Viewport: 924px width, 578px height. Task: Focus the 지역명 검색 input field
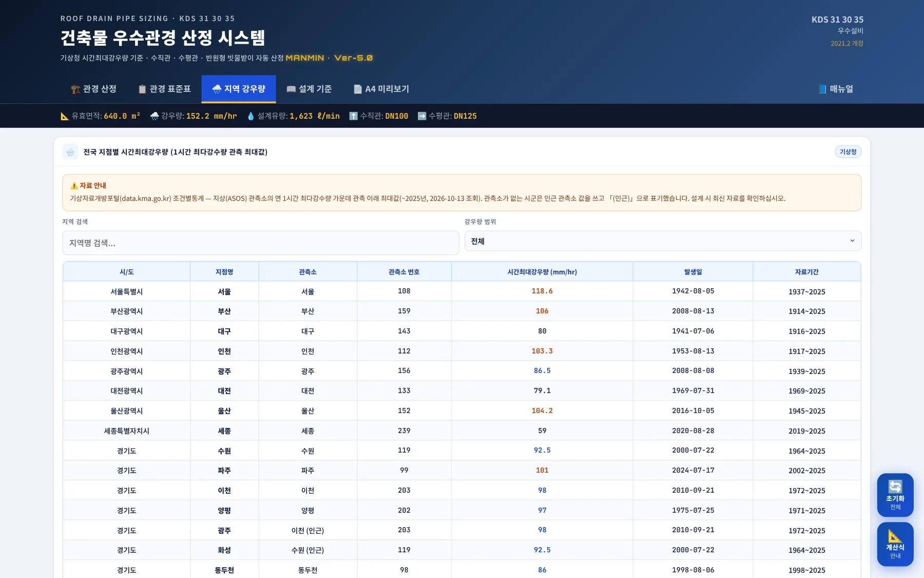tap(261, 243)
